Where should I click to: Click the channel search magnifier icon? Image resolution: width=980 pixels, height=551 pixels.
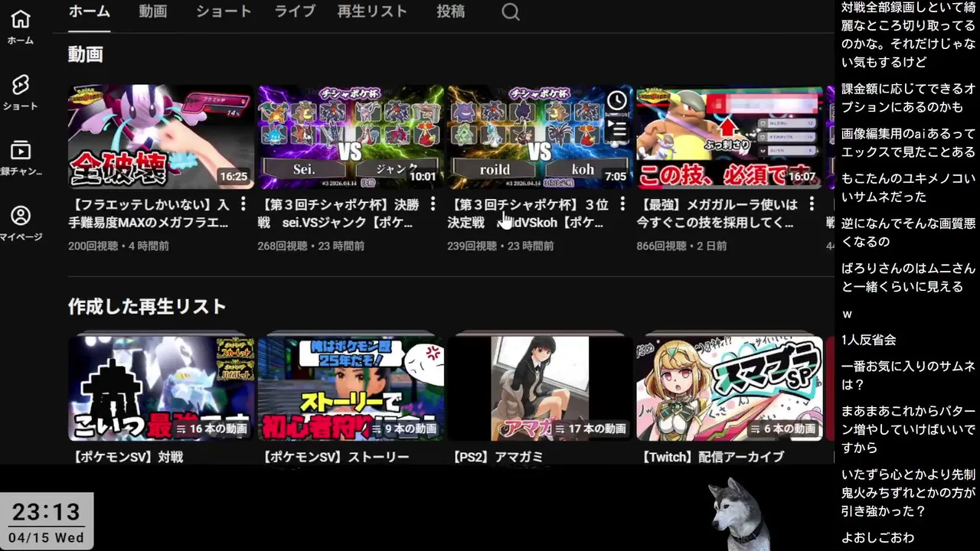click(x=511, y=11)
